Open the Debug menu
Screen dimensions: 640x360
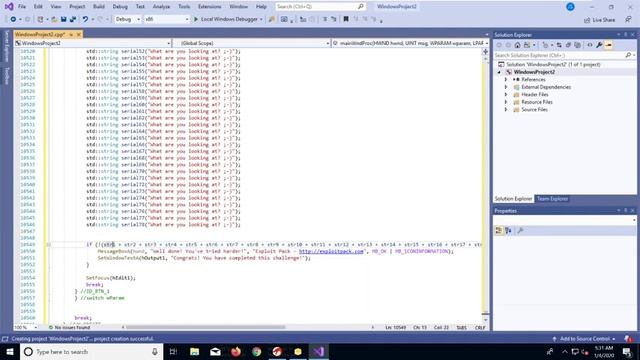coord(120,7)
